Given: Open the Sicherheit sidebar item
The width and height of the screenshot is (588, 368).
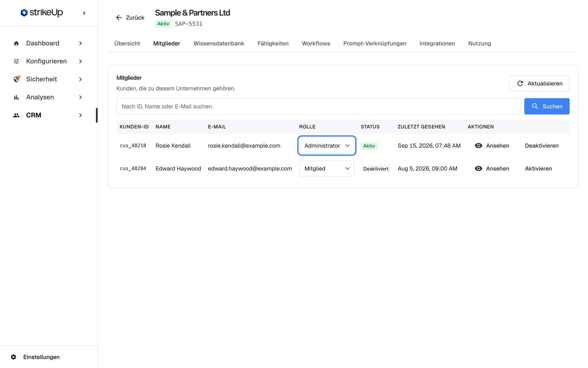Looking at the screenshot, I should (x=48, y=79).
